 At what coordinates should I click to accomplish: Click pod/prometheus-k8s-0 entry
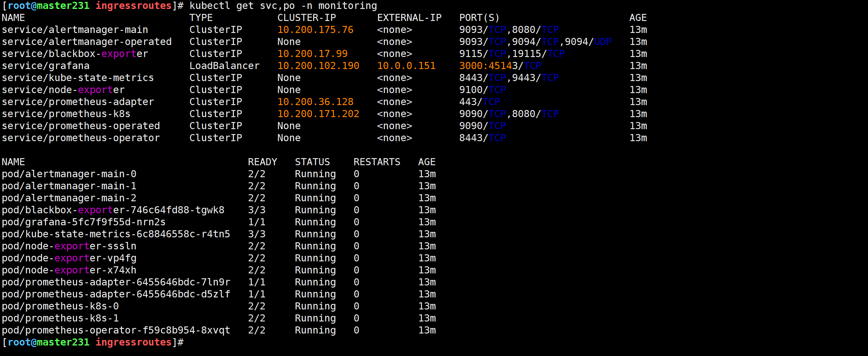tap(60, 306)
